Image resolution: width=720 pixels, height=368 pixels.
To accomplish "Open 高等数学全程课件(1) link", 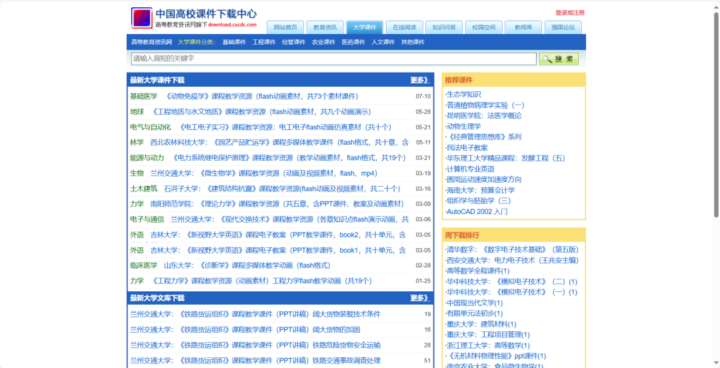I will (478, 271).
